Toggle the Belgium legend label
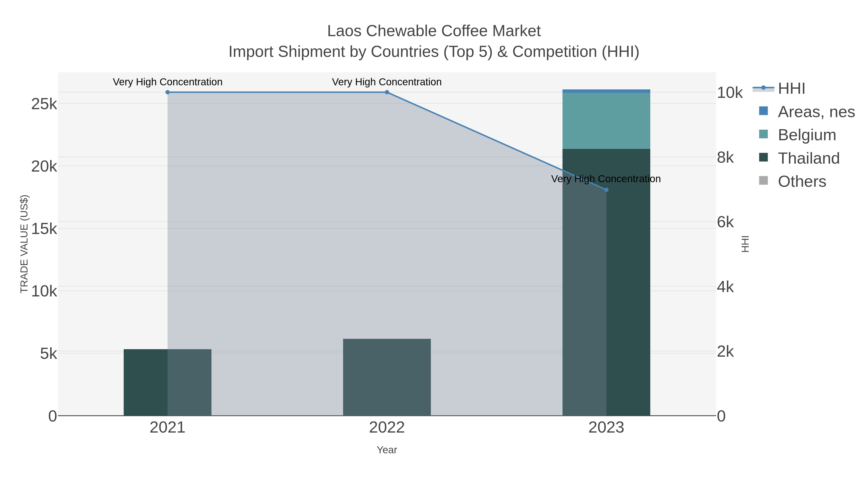The width and height of the screenshot is (868, 488). pyautogui.click(x=807, y=135)
